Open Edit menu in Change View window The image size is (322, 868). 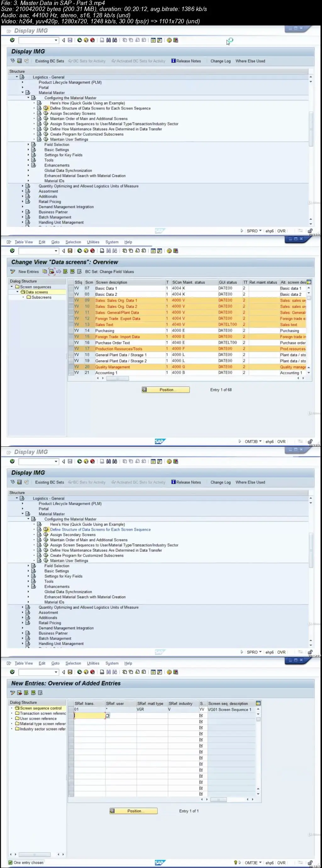(42, 242)
